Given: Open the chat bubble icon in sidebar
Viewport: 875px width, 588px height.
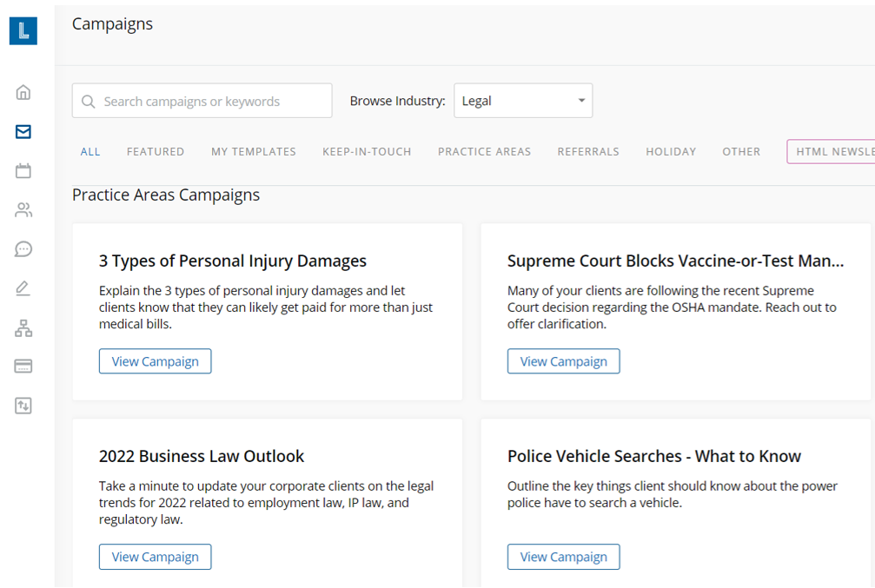Looking at the screenshot, I should click(x=23, y=249).
